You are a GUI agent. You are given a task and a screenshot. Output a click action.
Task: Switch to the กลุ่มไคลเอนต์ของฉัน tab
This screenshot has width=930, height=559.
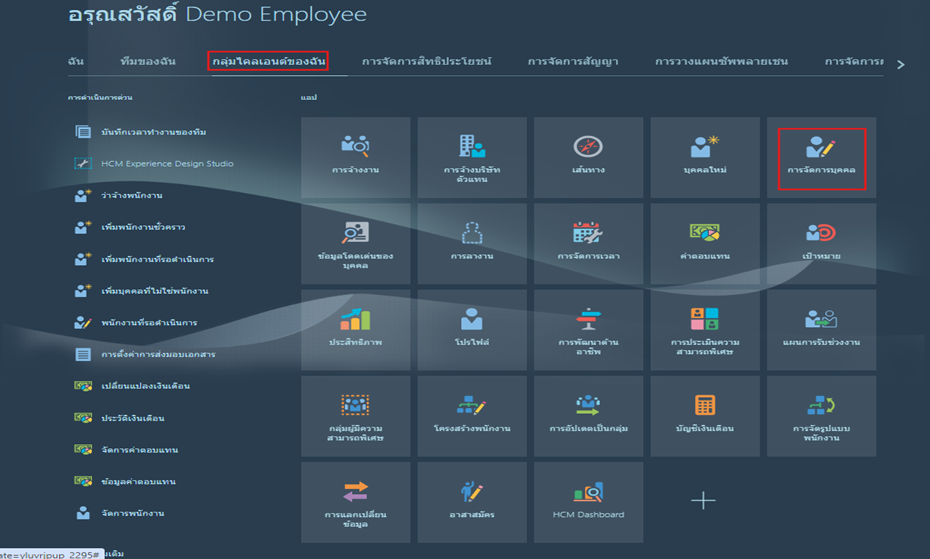[x=268, y=62]
